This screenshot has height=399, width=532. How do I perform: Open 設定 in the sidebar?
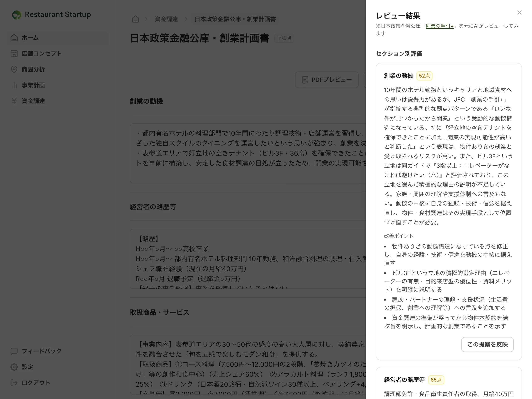58,367
